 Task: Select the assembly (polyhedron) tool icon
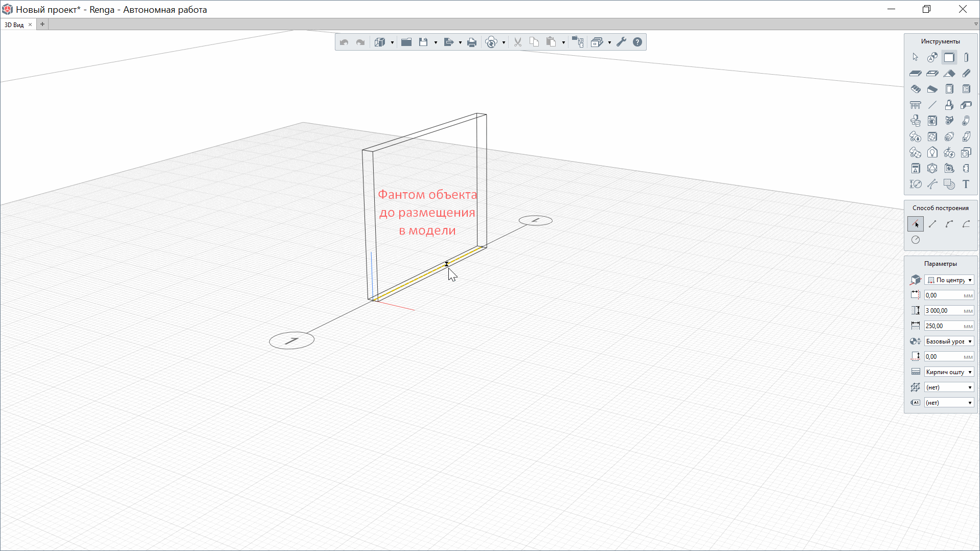pyautogui.click(x=932, y=168)
